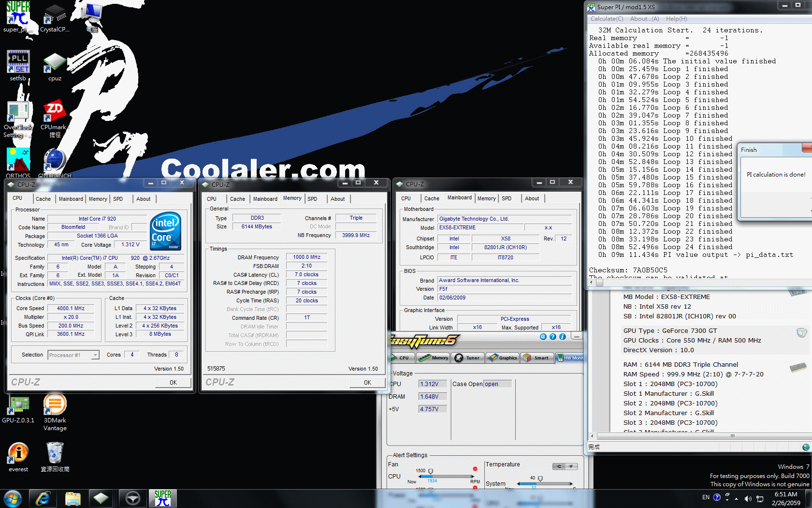Click the Case Open status field
Screen dimensions: 812x508
click(497, 384)
